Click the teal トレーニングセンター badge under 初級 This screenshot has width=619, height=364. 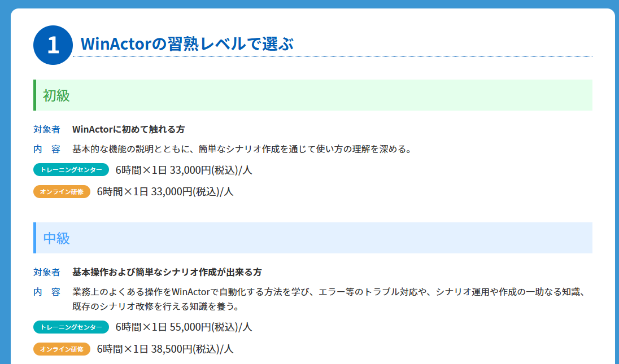pos(71,170)
